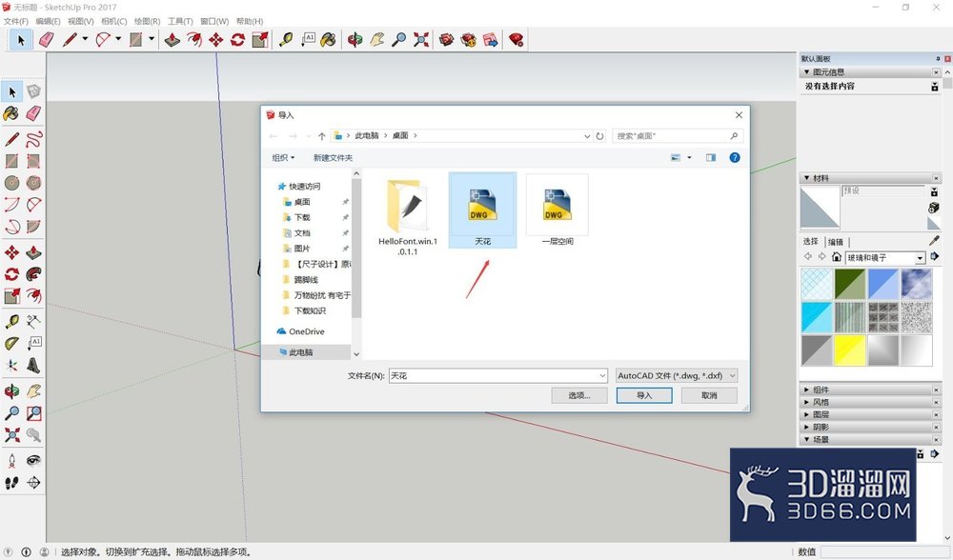Activate the Section Plane tool
Screen dimensions: 953x560
click(x=33, y=482)
